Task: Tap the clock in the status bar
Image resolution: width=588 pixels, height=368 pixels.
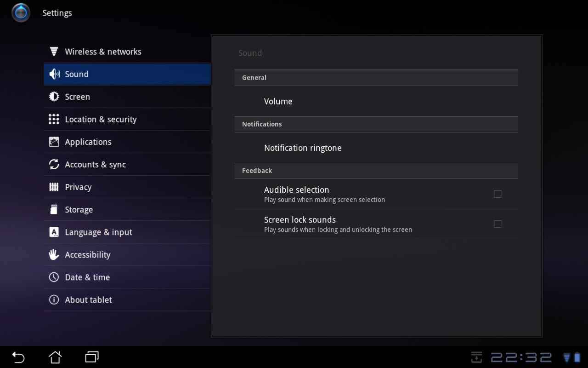Action: 521,357
